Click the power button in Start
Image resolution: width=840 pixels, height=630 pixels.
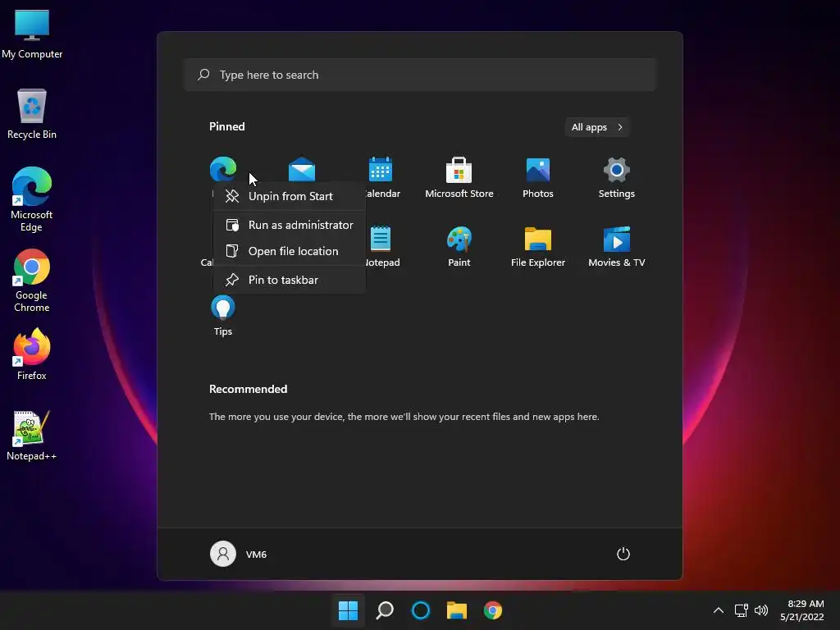click(623, 554)
